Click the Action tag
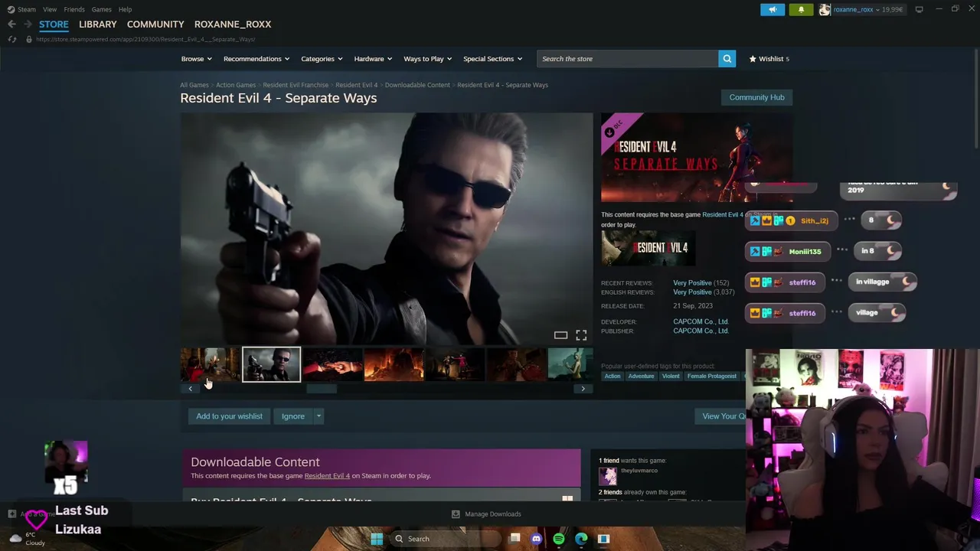980x551 pixels. point(612,376)
